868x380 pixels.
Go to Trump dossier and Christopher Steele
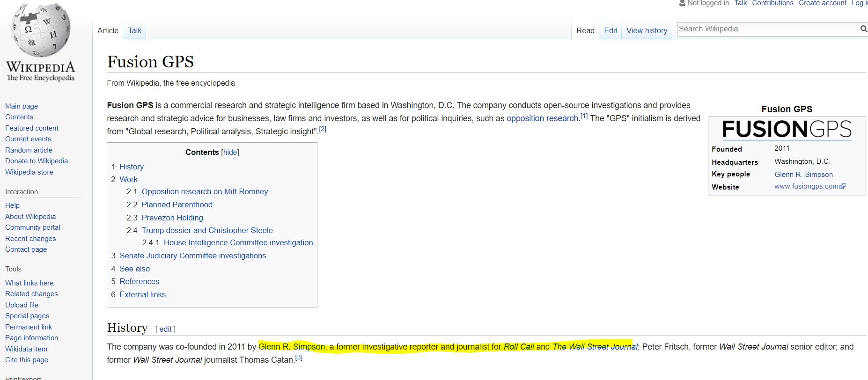207,230
